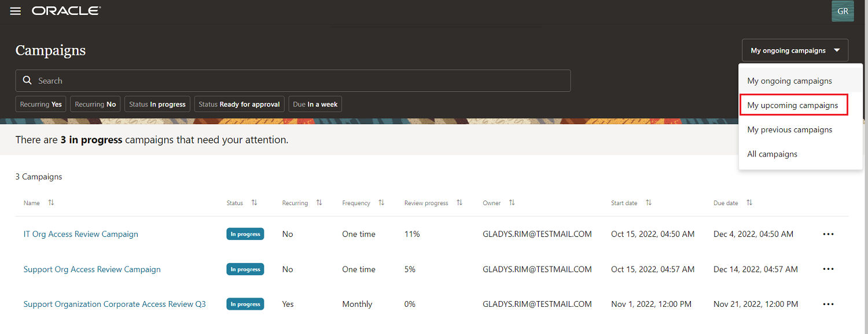Click In progress badge for Support Org campaign
This screenshot has width=868, height=334.
point(245,269)
